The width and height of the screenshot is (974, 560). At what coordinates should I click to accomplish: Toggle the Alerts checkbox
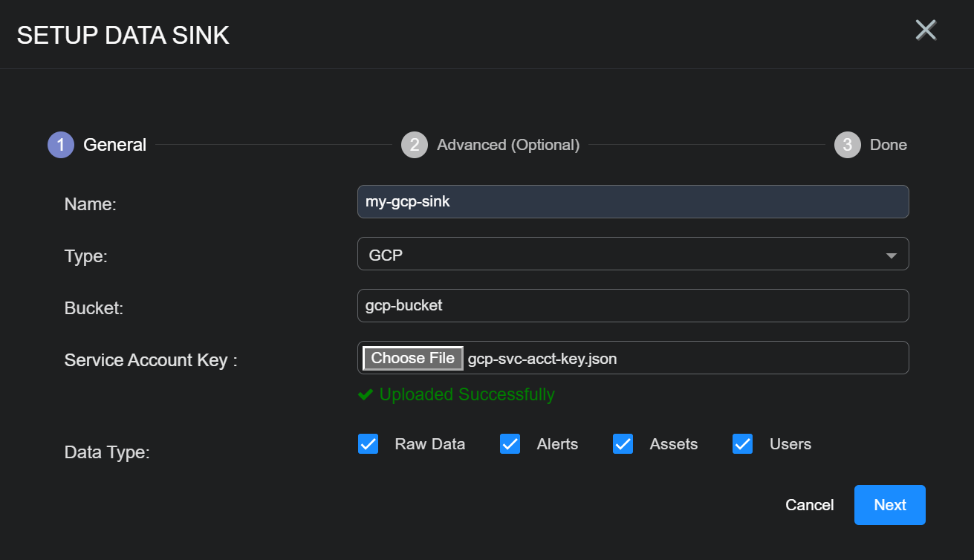510,444
